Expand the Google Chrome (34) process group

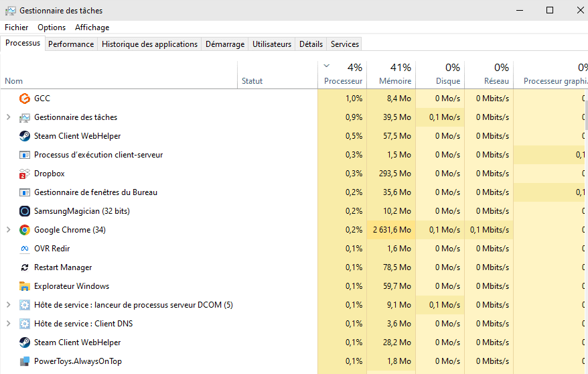coord(8,230)
